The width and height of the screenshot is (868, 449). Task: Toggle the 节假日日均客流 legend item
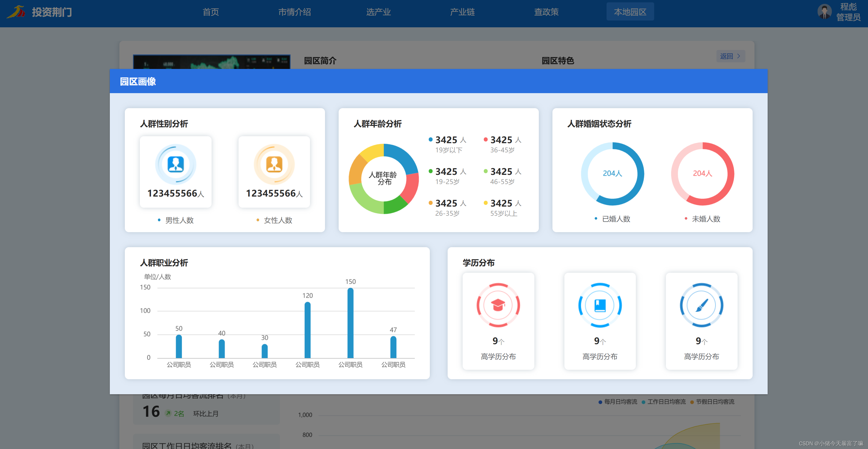pyautogui.click(x=712, y=401)
